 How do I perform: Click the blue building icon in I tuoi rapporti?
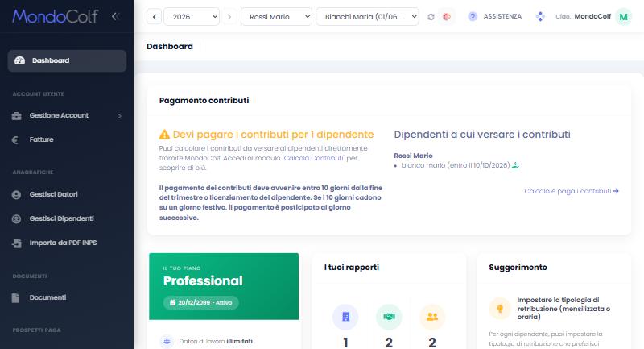click(345, 317)
